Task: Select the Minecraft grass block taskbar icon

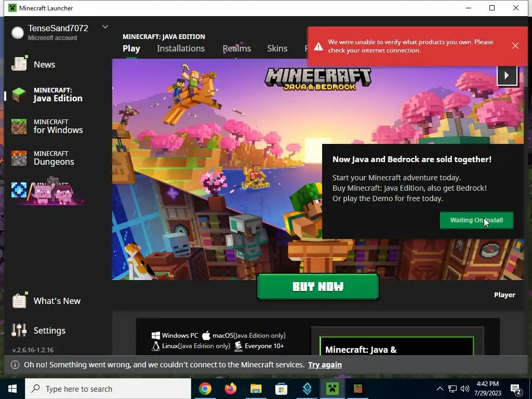Action: pos(358,389)
